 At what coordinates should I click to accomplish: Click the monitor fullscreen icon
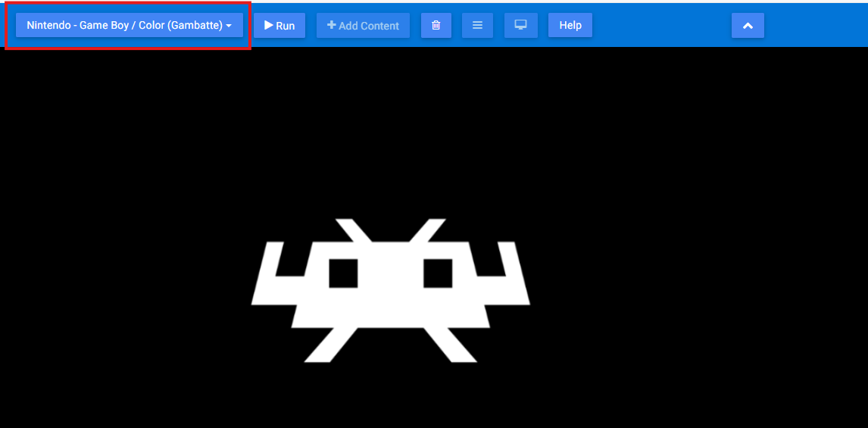click(521, 26)
